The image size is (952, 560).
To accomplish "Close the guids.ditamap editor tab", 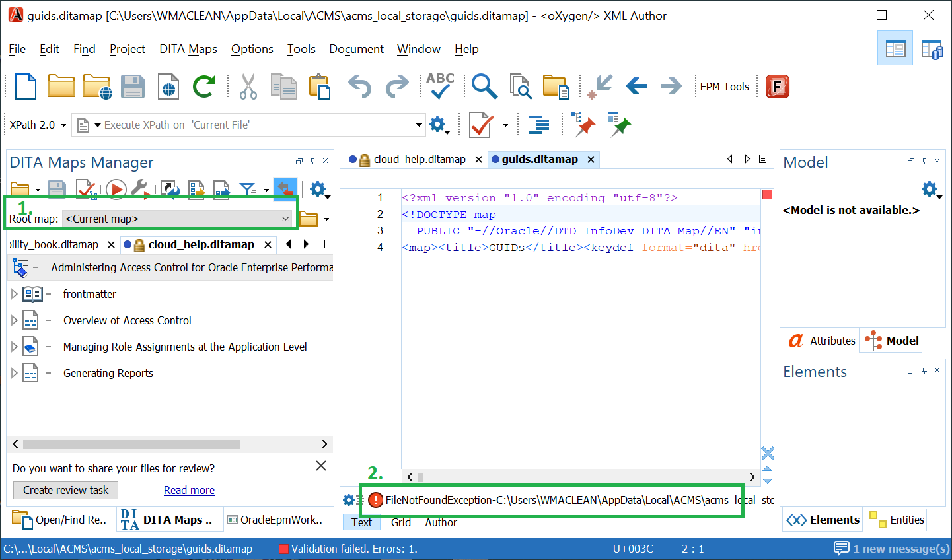I will (x=591, y=159).
